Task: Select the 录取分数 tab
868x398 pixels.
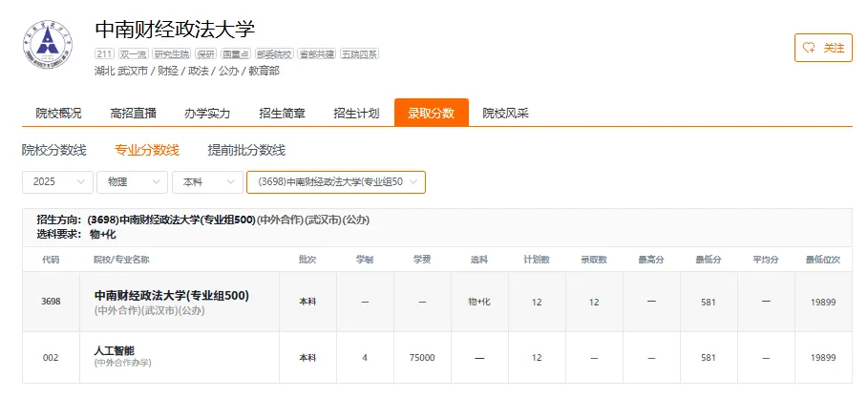Action: coord(432,113)
